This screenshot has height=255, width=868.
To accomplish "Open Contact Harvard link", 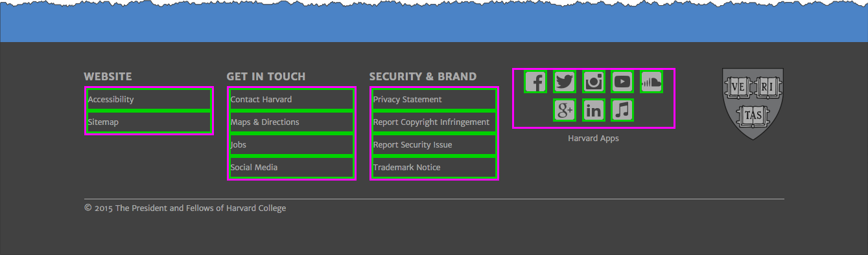I will coord(292,100).
